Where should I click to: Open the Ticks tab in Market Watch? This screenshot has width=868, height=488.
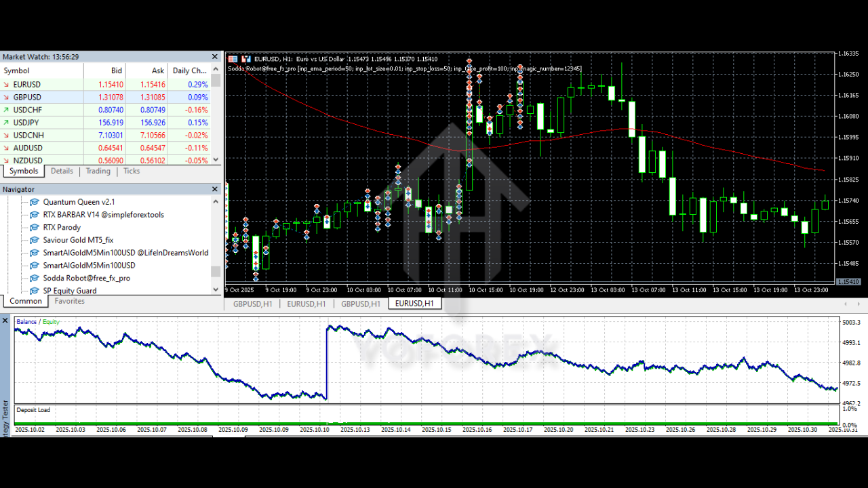pos(132,171)
